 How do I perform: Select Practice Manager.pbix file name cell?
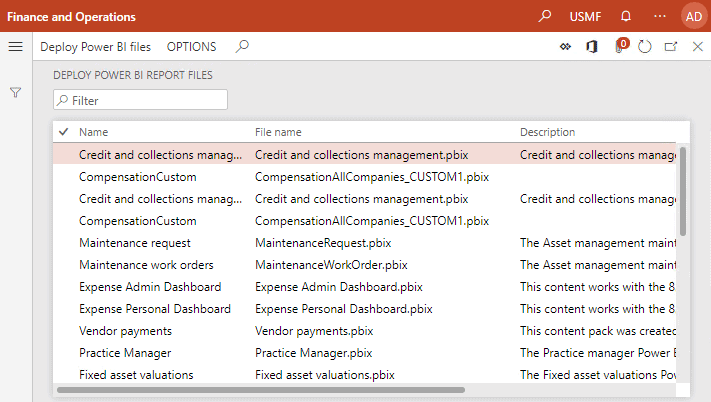313,353
